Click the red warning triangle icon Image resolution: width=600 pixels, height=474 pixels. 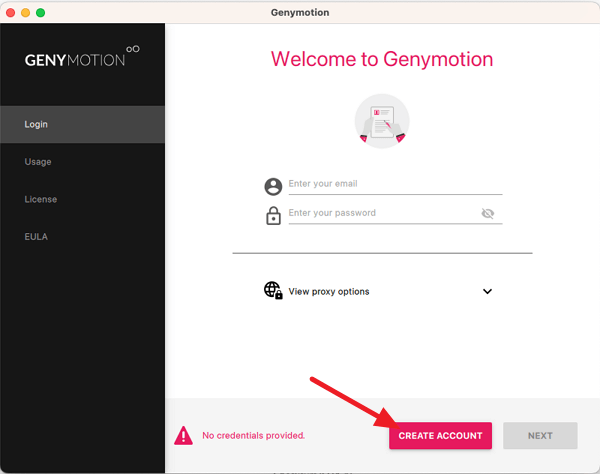coord(183,435)
